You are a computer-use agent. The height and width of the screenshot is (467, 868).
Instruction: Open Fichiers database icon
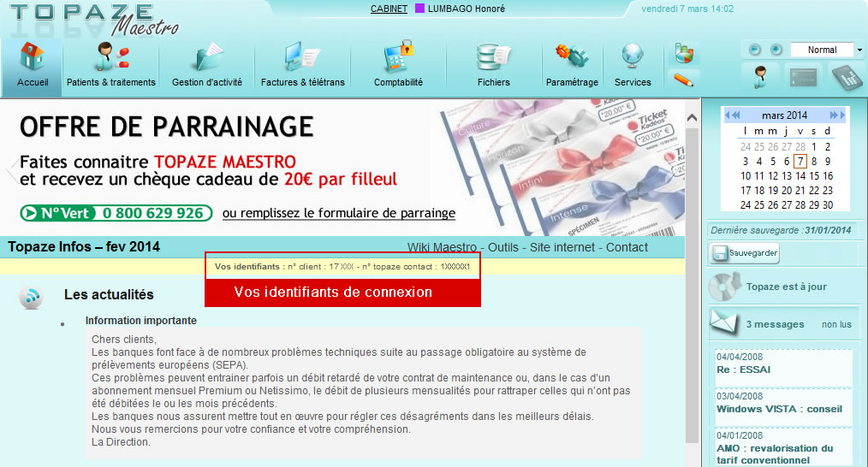pos(493,57)
